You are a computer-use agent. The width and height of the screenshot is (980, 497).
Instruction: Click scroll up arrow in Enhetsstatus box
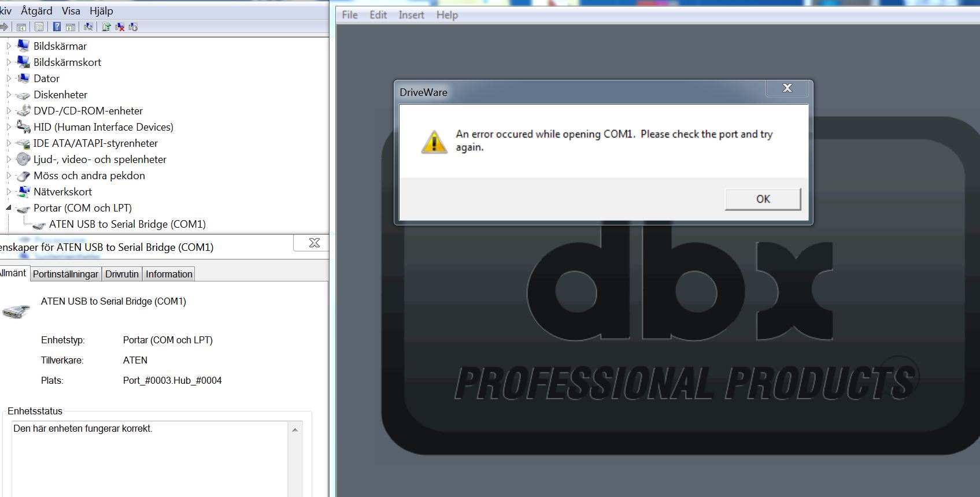point(295,430)
